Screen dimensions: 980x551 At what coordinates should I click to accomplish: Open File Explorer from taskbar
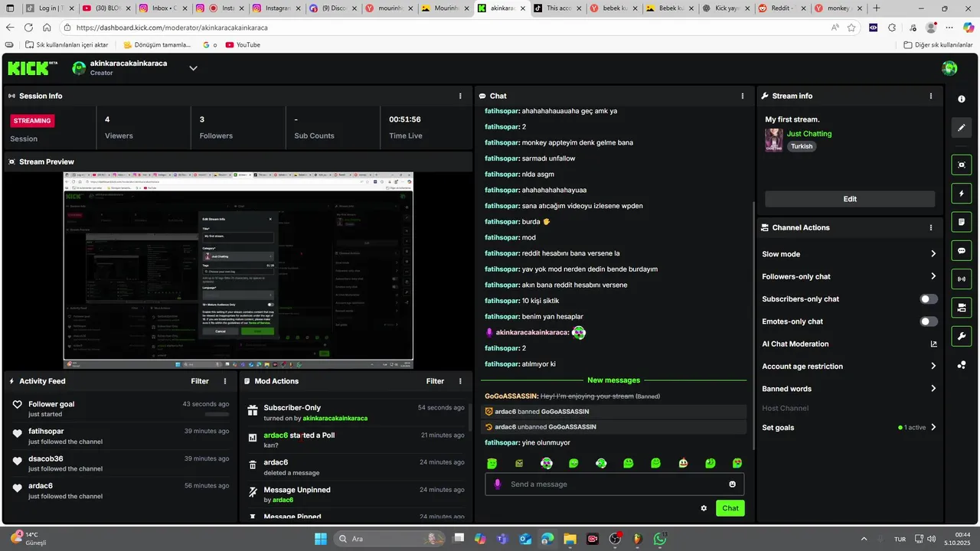coord(570,539)
